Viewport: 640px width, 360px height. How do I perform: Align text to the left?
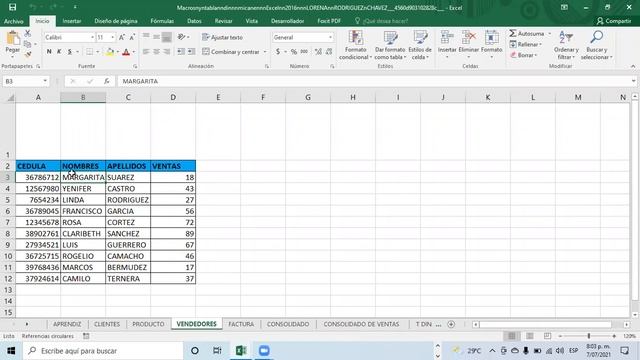[x=146, y=51]
